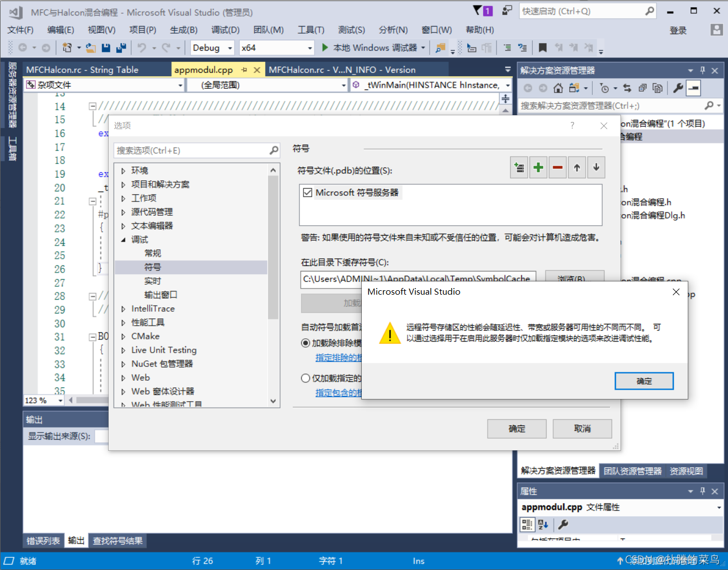Open the 工具(T) menu

click(311, 30)
